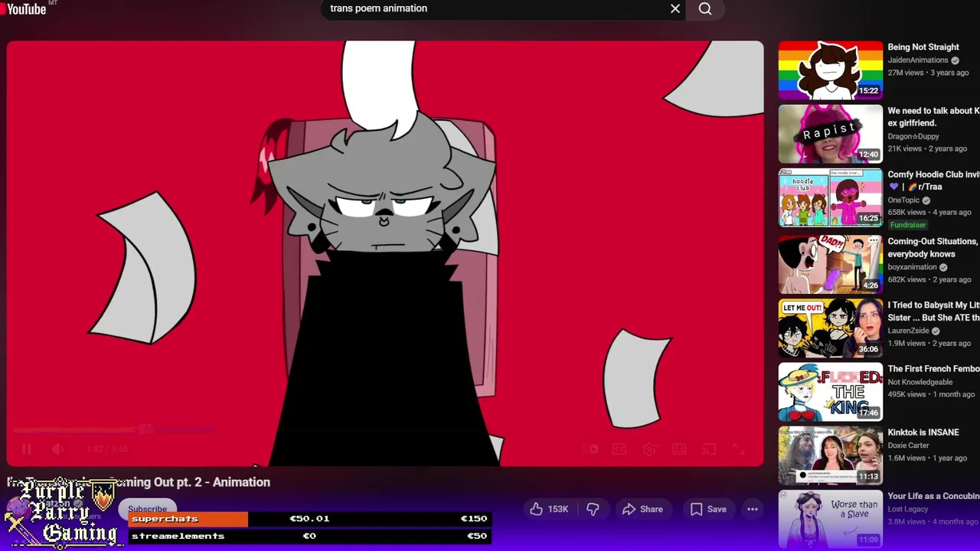The image size is (980, 551).
Task: Save the video with the Save button
Action: 708,509
